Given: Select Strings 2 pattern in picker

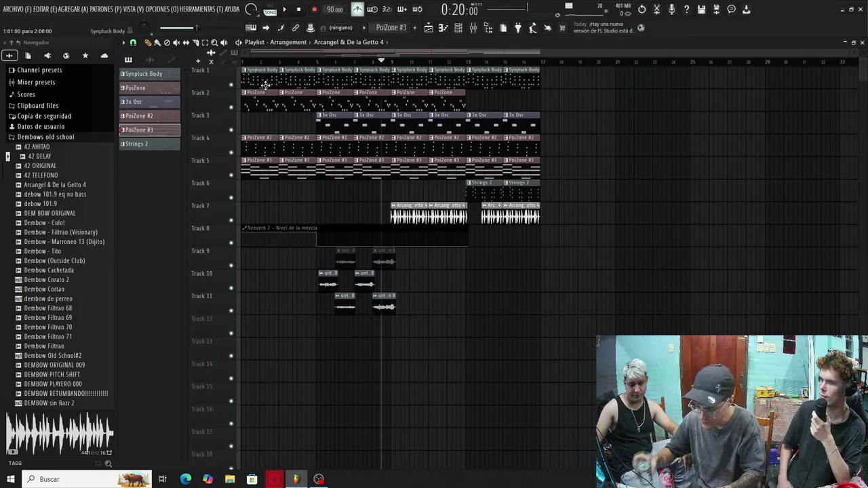Looking at the screenshot, I should coord(150,144).
